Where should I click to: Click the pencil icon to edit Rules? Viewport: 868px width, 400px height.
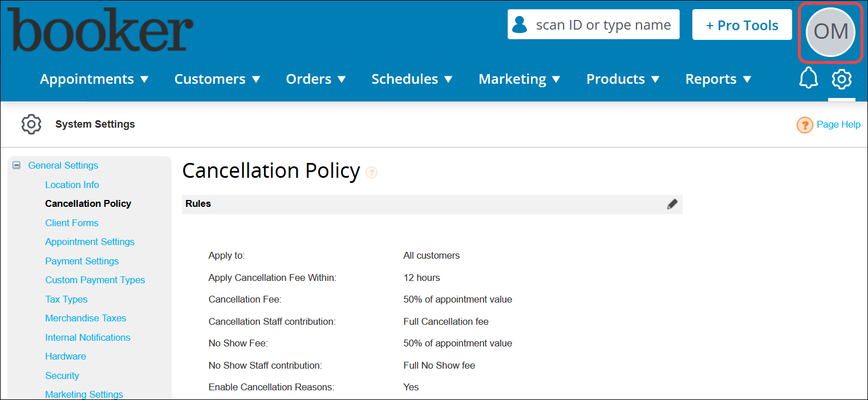point(672,203)
